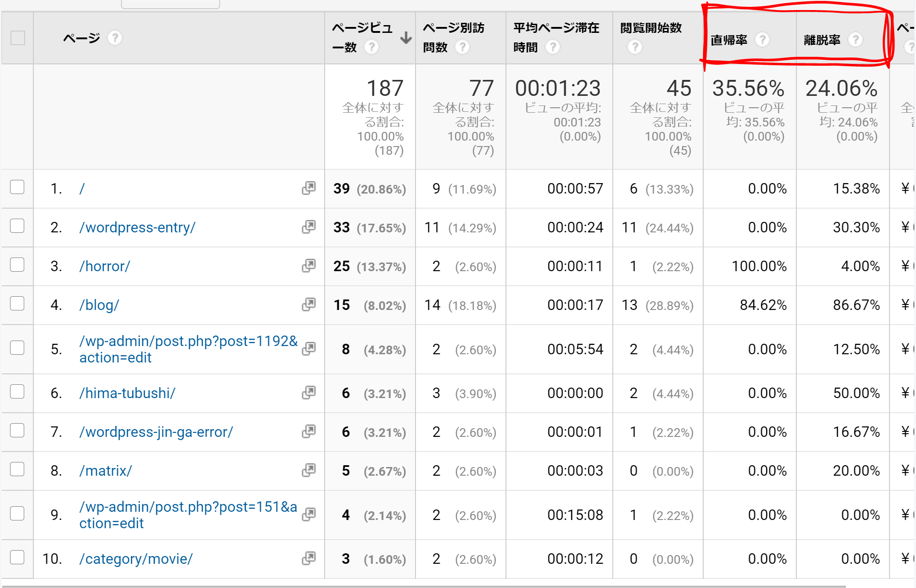Check the box for /wordpress-entry/ row
This screenshot has height=588, width=916.
[x=17, y=226]
